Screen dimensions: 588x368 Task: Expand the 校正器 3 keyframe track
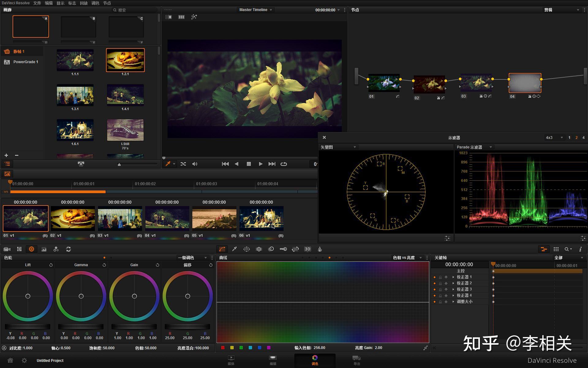point(453,289)
